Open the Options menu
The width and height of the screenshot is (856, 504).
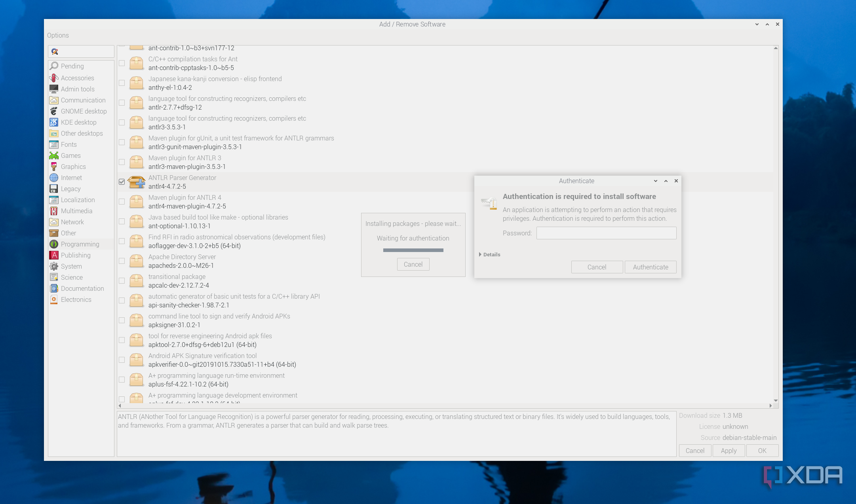pyautogui.click(x=58, y=35)
